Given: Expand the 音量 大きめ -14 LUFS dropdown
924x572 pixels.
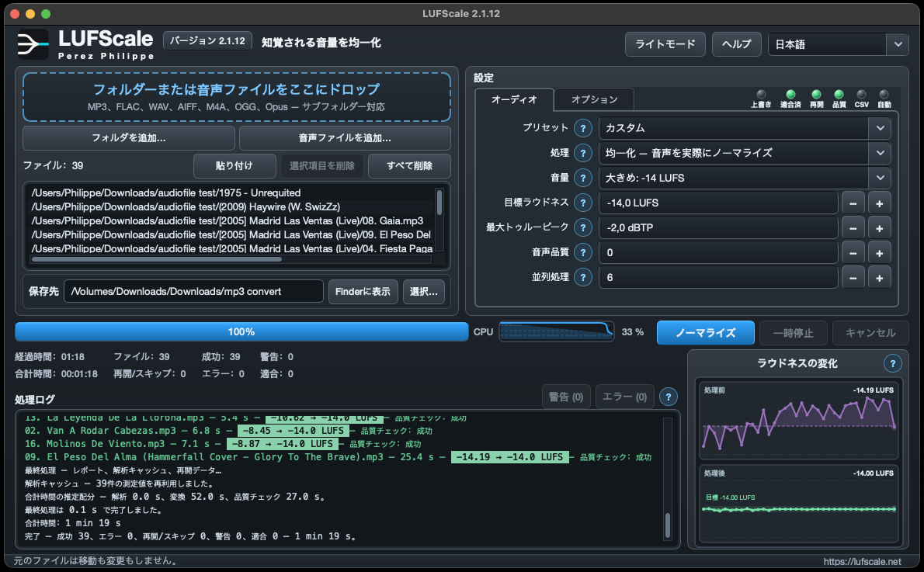Looking at the screenshot, I should (745, 178).
